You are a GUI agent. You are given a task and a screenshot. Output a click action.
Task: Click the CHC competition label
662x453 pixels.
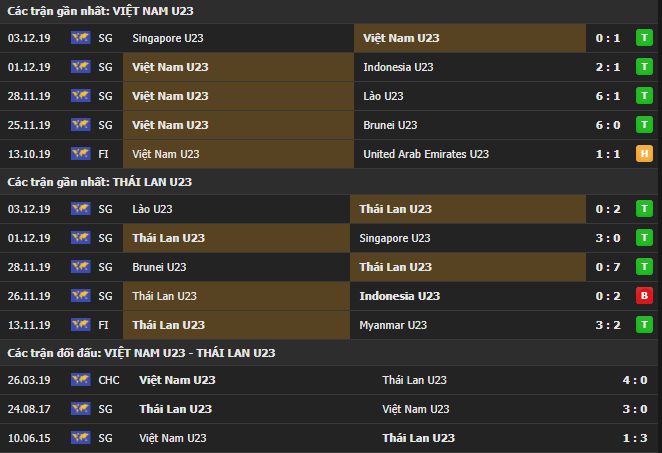[109, 380]
